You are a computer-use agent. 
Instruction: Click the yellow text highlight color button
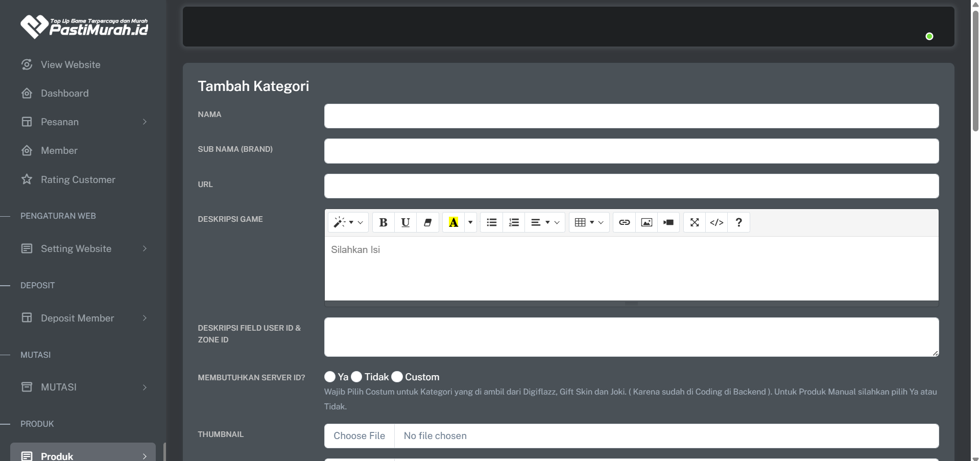[x=453, y=222]
